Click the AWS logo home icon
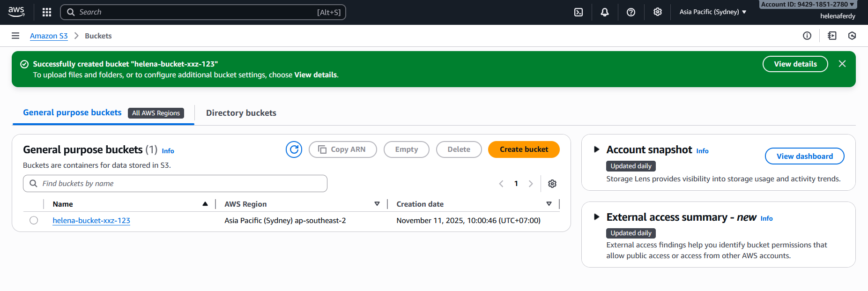868x291 pixels. (x=16, y=12)
